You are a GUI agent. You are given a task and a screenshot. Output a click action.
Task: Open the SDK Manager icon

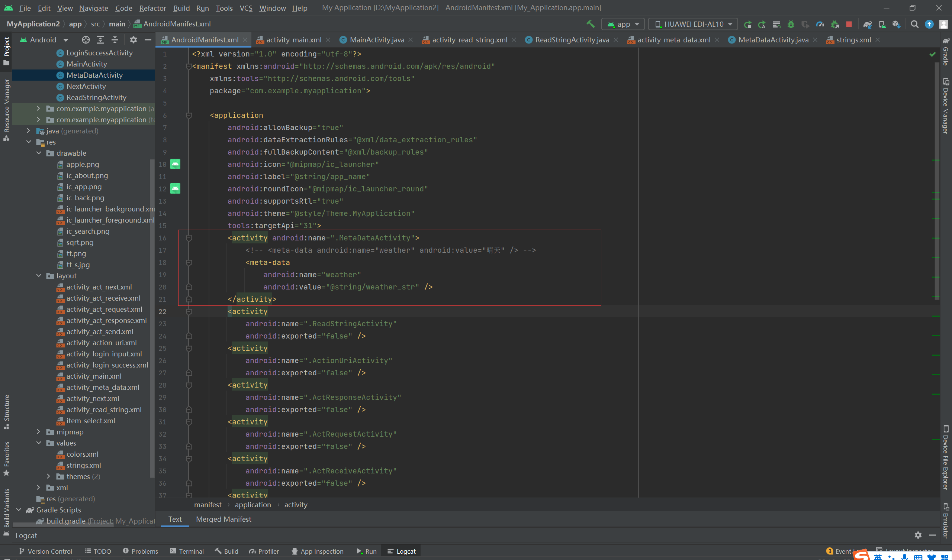896,24
